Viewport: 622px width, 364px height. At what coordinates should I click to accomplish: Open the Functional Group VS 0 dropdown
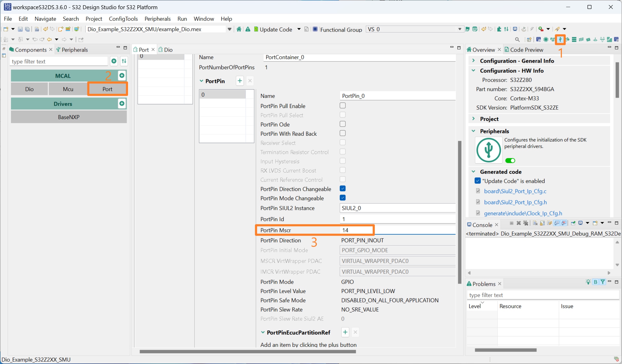460,29
